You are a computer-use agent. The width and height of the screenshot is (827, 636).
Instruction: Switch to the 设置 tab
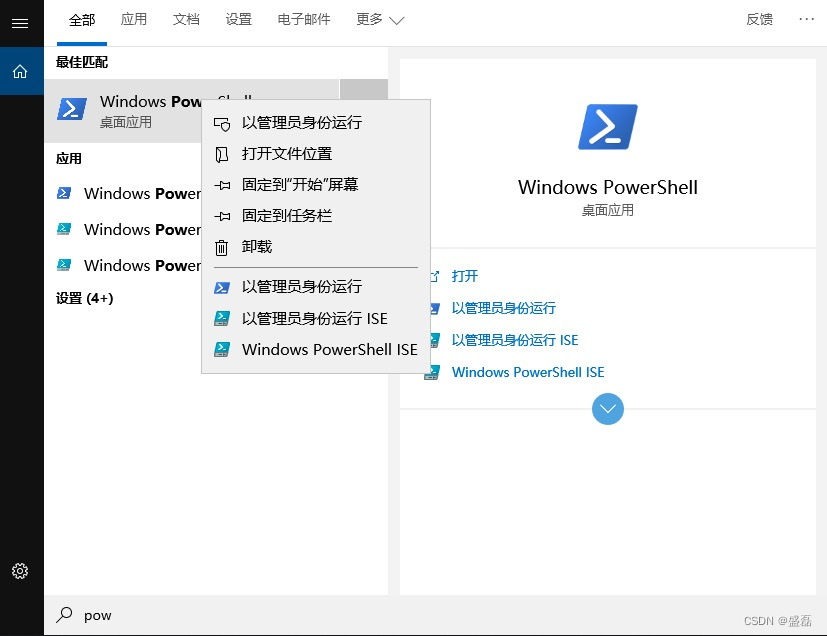[x=238, y=20]
